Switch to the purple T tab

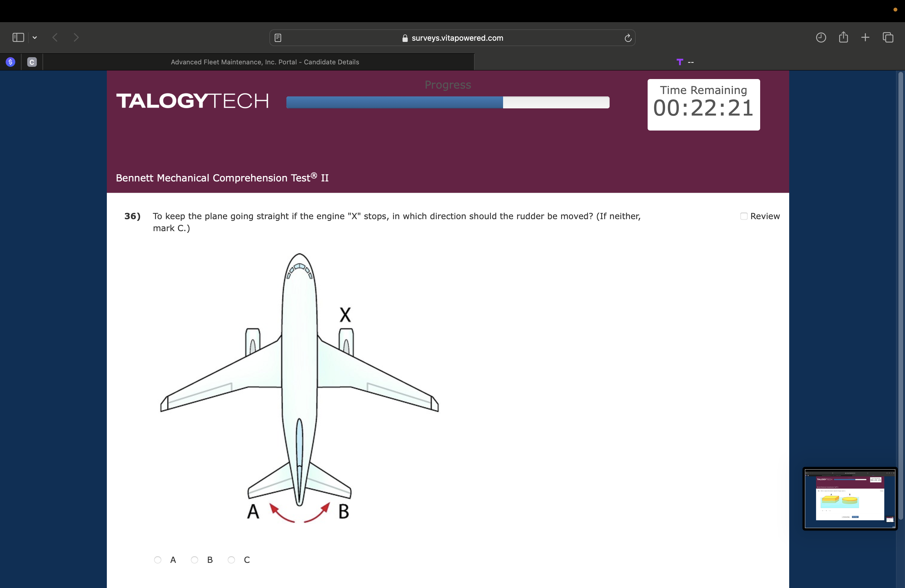click(684, 62)
